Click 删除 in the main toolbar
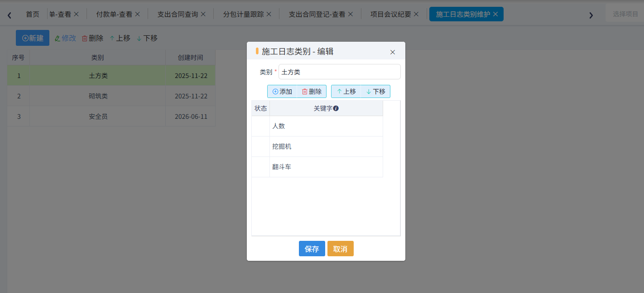The height and width of the screenshot is (293, 644). [x=92, y=38]
